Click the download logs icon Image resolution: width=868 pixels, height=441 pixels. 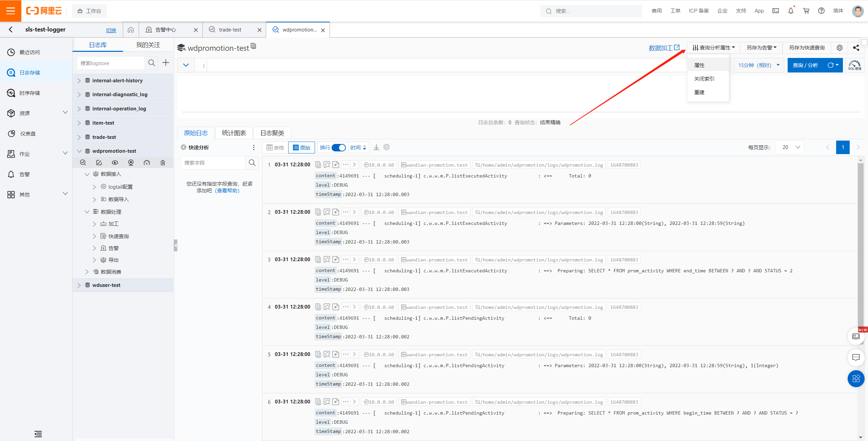[376, 147]
